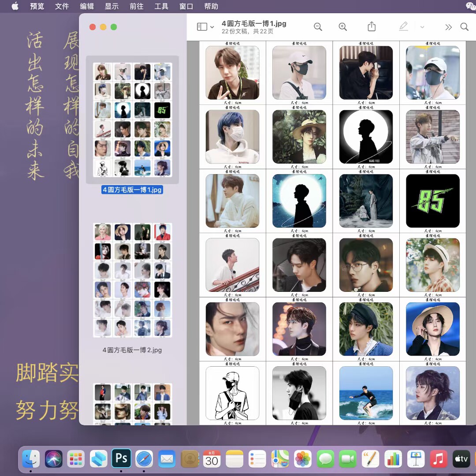Show the Markup toolbar with the pen icon
The image size is (476, 476).
click(x=403, y=26)
